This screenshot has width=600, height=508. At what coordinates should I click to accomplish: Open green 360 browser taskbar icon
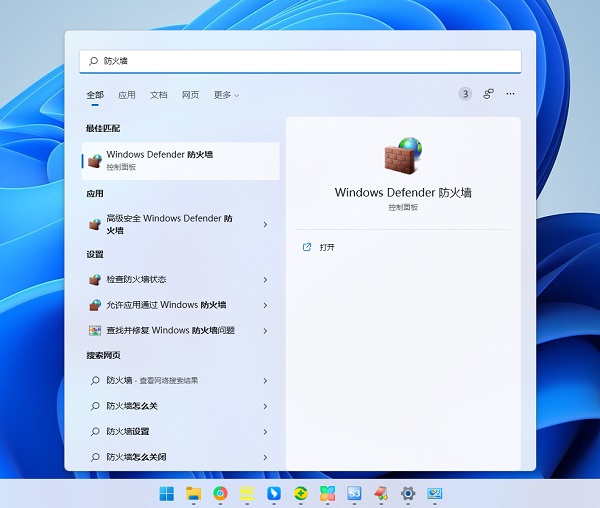301,493
